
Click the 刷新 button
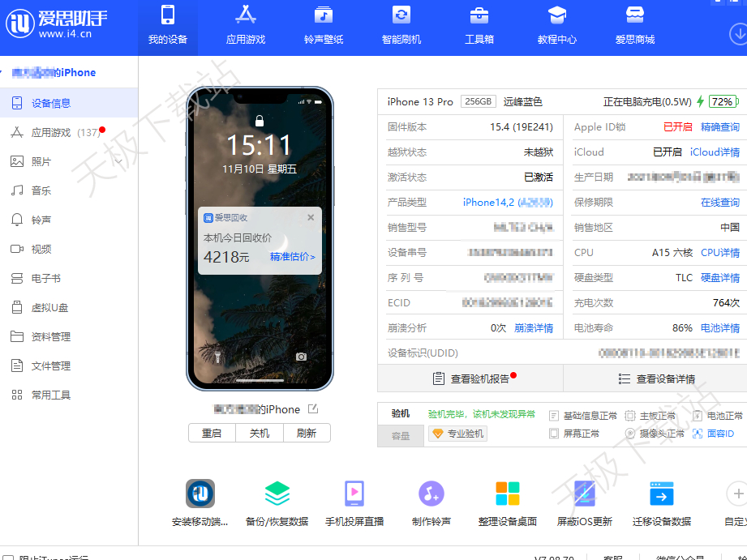[x=307, y=433]
